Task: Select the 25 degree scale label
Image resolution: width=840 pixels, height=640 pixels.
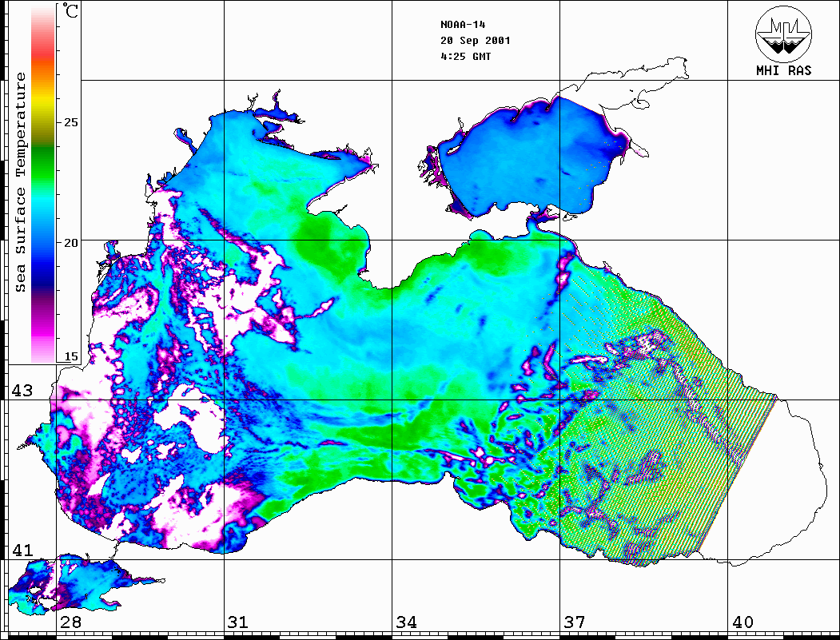Action: coord(72,123)
